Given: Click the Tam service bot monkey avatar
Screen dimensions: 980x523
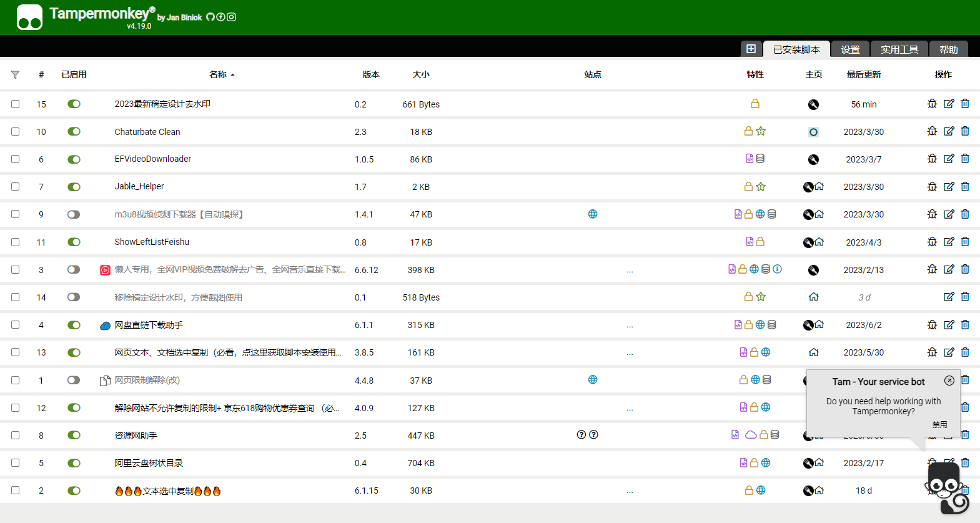Looking at the screenshot, I should 946,489.
